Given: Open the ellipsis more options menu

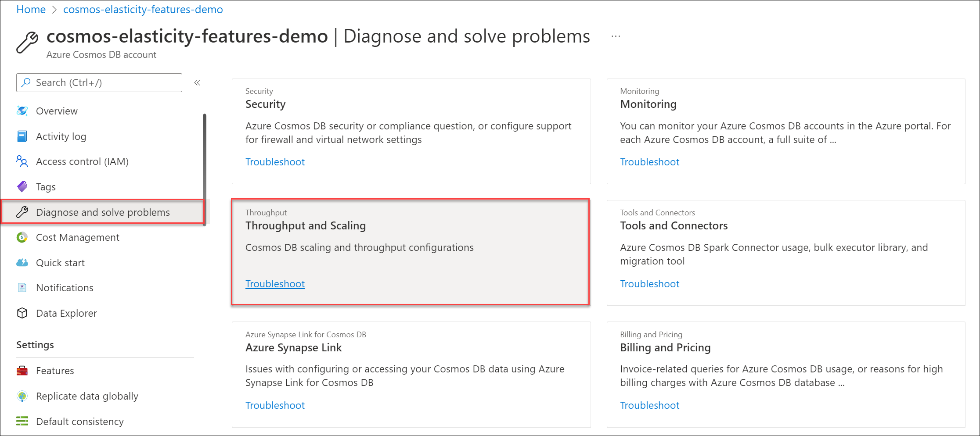Looking at the screenshot, I should pos(616,36).
